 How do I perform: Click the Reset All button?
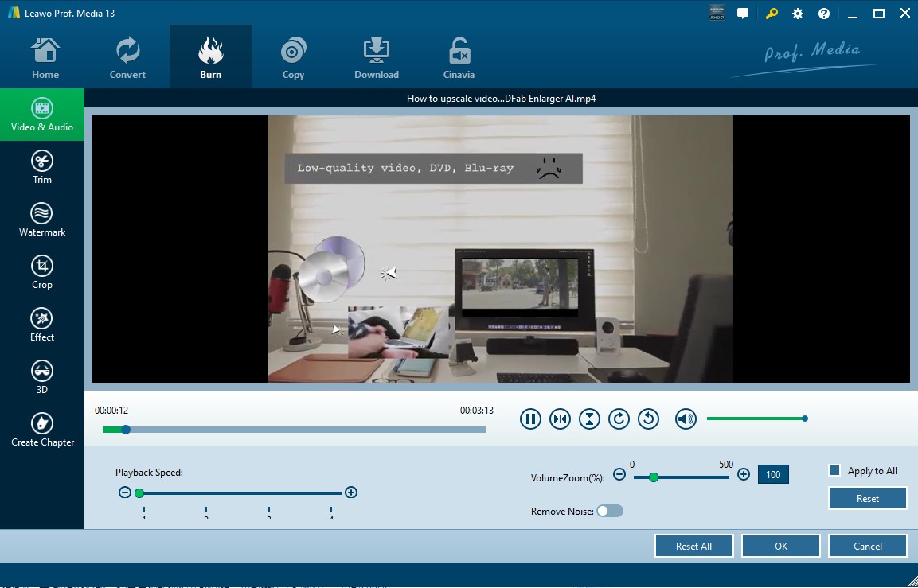click(693, 546)
